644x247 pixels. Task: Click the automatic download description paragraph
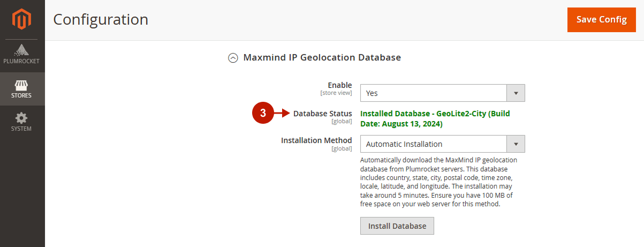pos(438,182)
